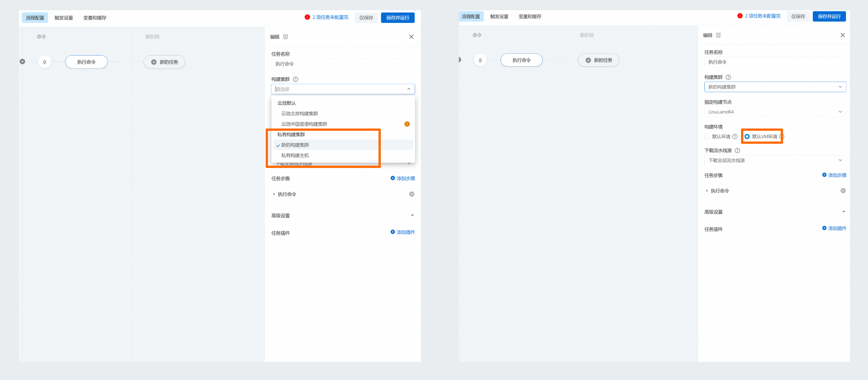Click 添加步骤 link in right panel
This screenshot has width=868, height=380.
point(834,175)
